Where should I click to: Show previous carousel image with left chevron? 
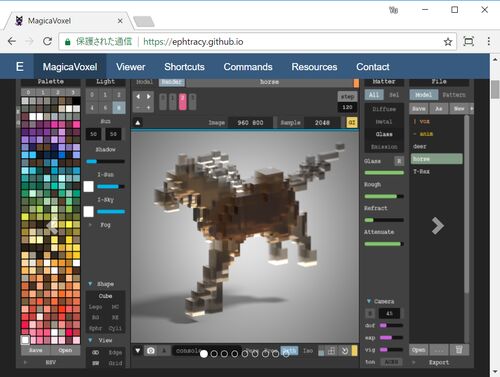(52, 227)
